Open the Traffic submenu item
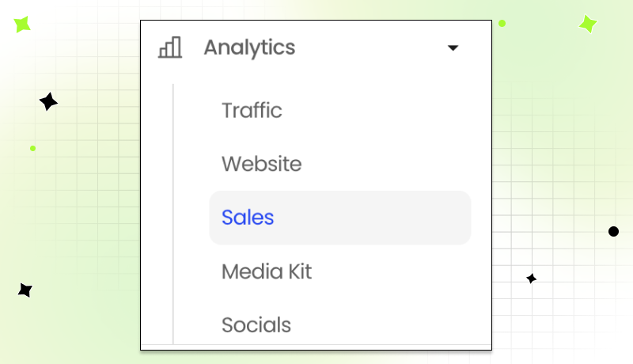The image size is (633, 364). click(252, 111)
